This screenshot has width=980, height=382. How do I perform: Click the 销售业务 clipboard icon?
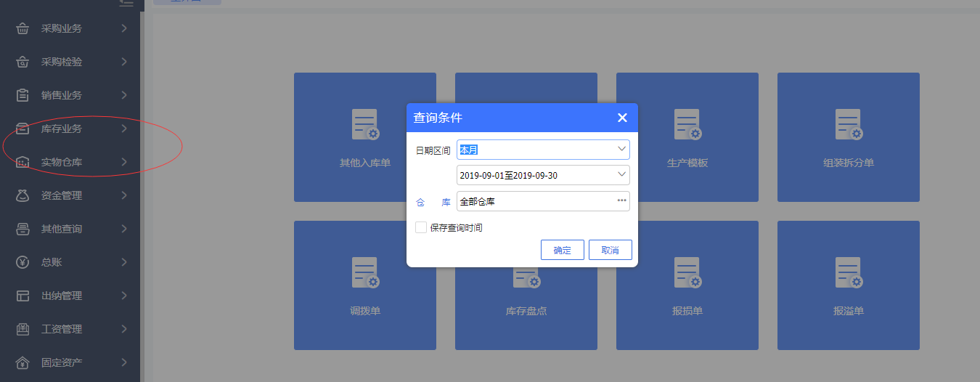23,95
